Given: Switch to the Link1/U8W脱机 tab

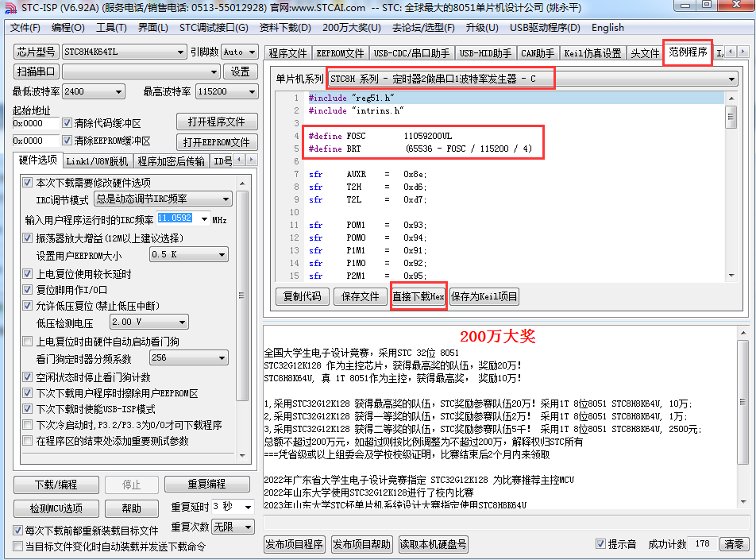Looking at the screenshot, I should (97, 161).
